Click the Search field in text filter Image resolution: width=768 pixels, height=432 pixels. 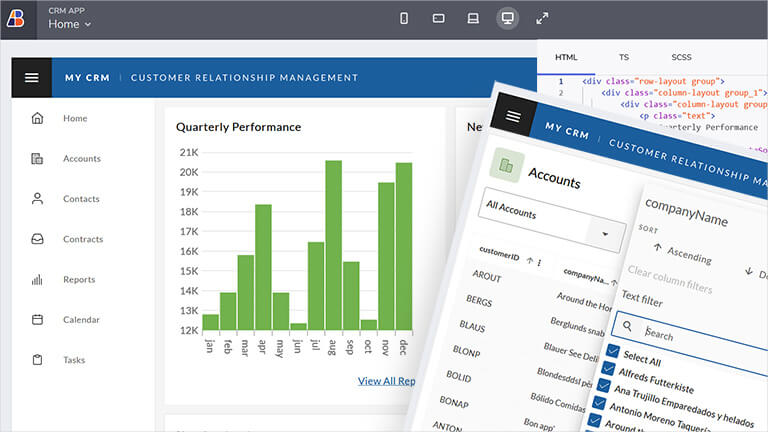(700, 338)
